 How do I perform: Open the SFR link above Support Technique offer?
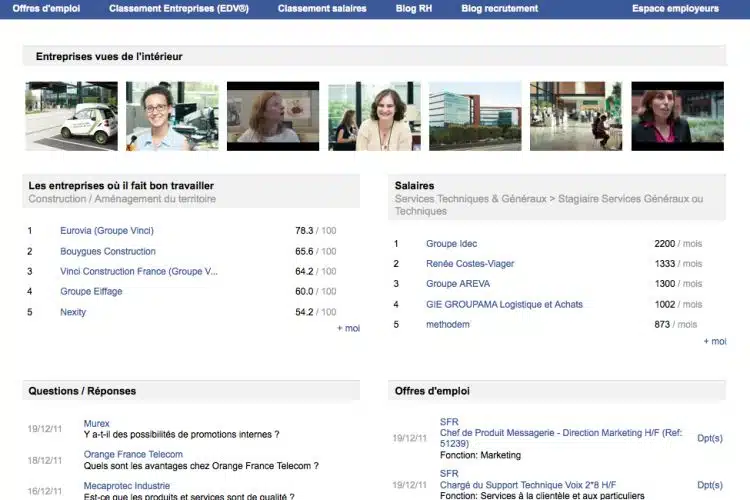(x=449, y=474)
